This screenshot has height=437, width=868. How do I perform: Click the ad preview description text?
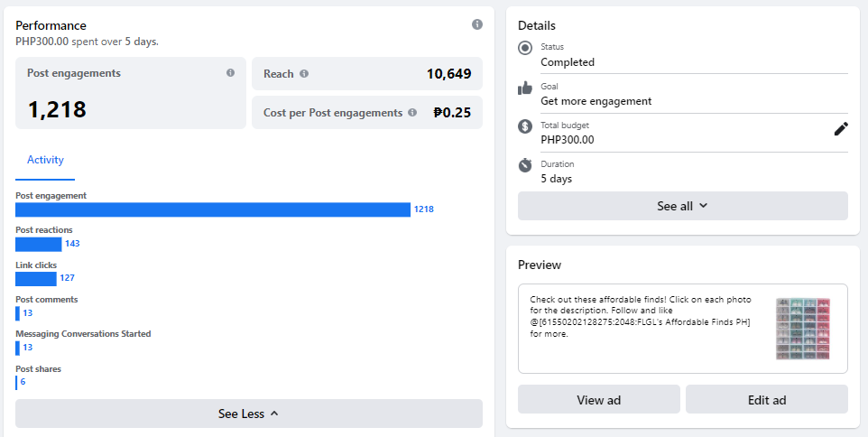click(x=641, y=316)
